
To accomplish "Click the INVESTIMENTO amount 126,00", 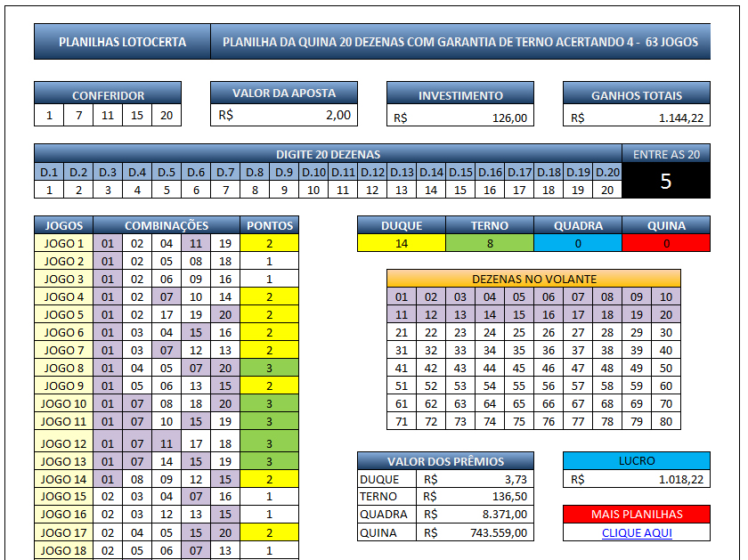I will click(459, 118).
